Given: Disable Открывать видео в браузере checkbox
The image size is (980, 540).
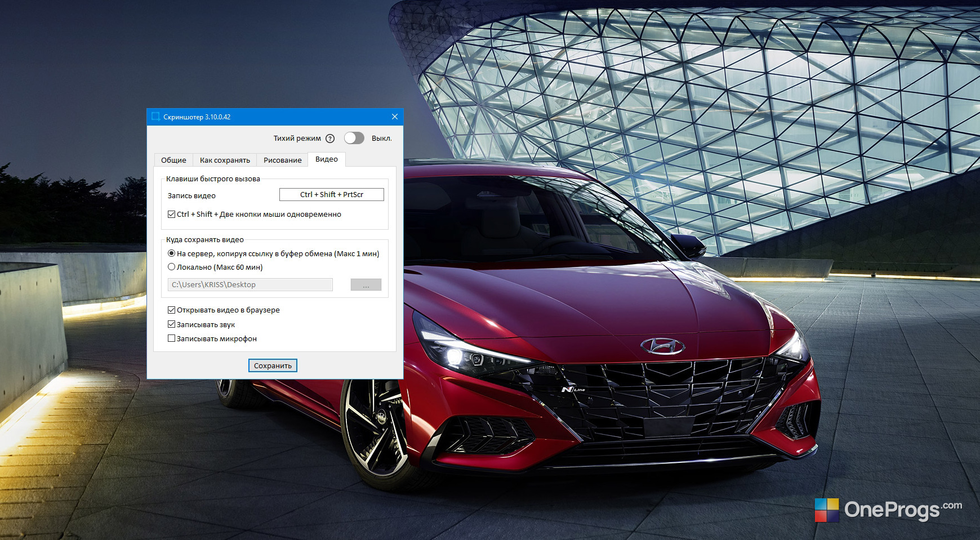Looking at the screenshot, I should [x=171, y=310].
